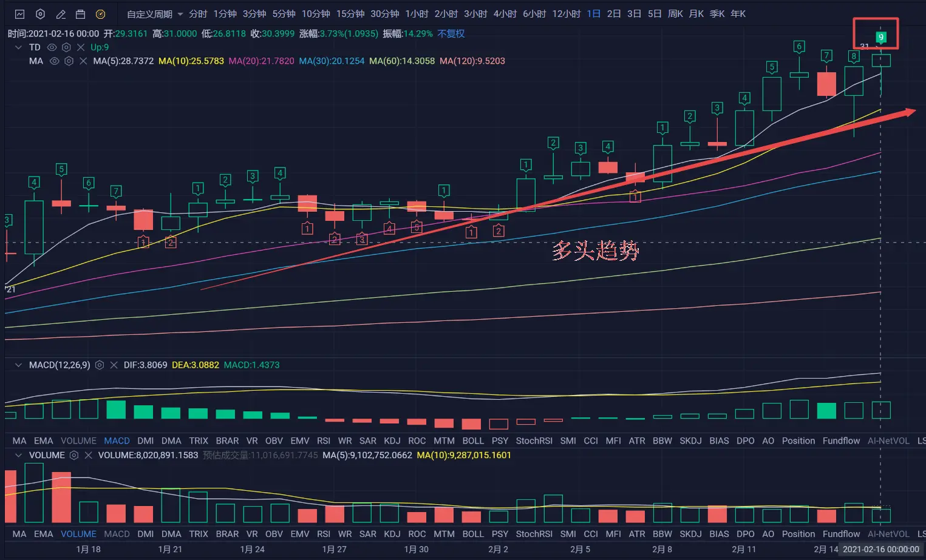This screenshot has width=926, height=560.
Task: Click the 1月 27 date label on time axis
Action: tap(334, 550)
